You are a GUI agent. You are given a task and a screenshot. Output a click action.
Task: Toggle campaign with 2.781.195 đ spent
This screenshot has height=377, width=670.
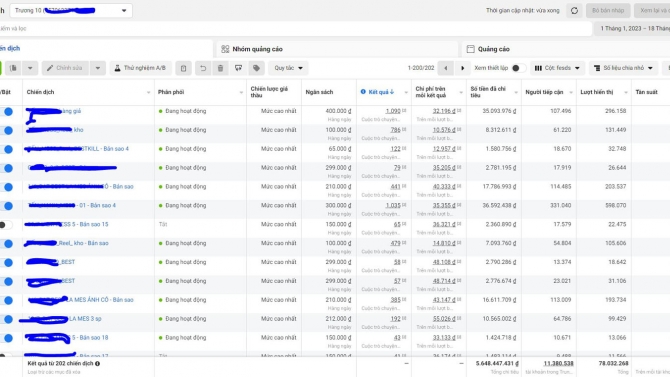6,168
